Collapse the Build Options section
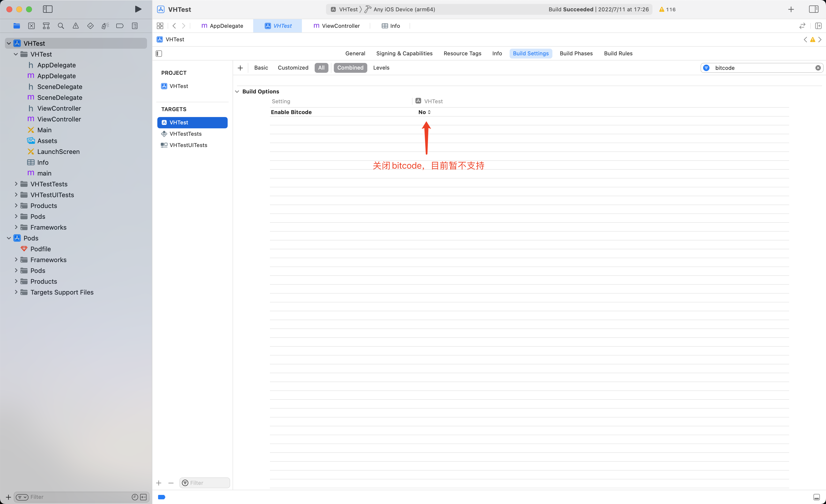 pos(237,91)
